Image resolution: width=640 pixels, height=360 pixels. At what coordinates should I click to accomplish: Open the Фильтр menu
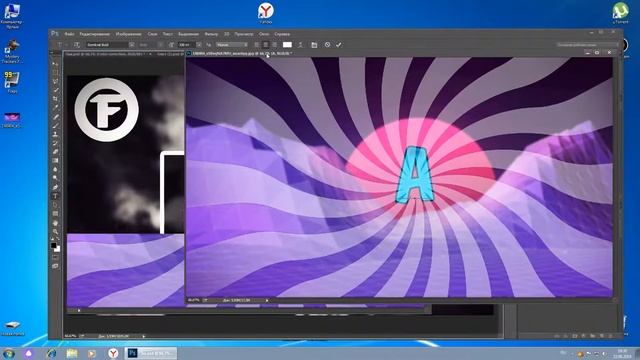211,34
